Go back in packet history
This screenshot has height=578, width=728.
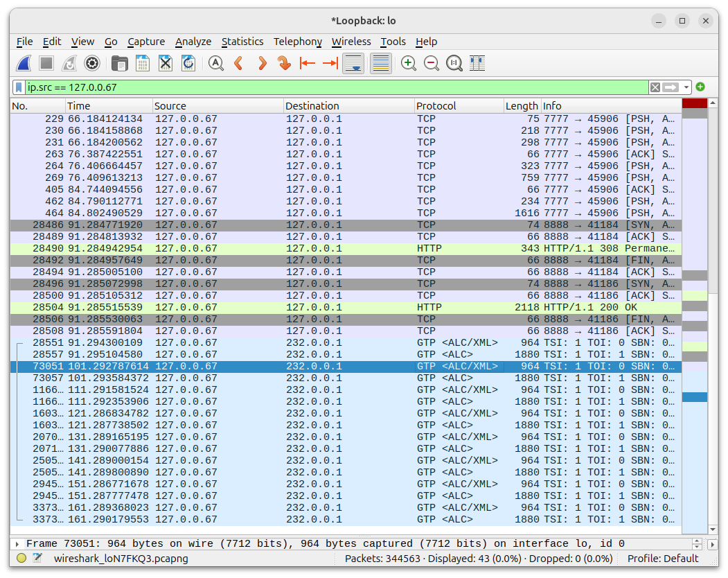pos(239,63)
